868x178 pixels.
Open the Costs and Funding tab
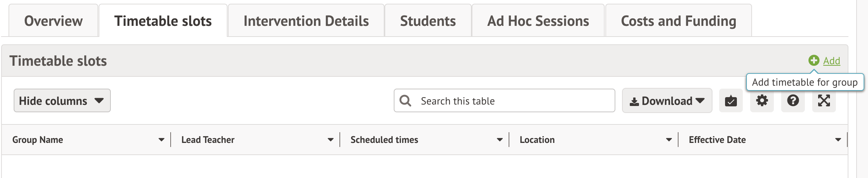click(679, 21)
